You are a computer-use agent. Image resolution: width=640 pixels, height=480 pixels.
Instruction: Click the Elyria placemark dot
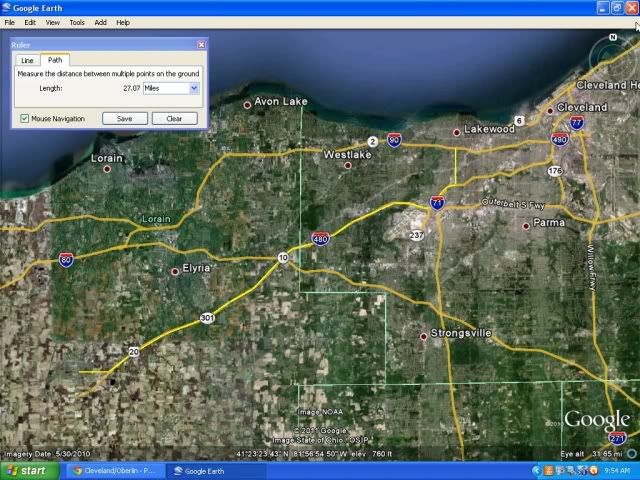click(175, 271)
